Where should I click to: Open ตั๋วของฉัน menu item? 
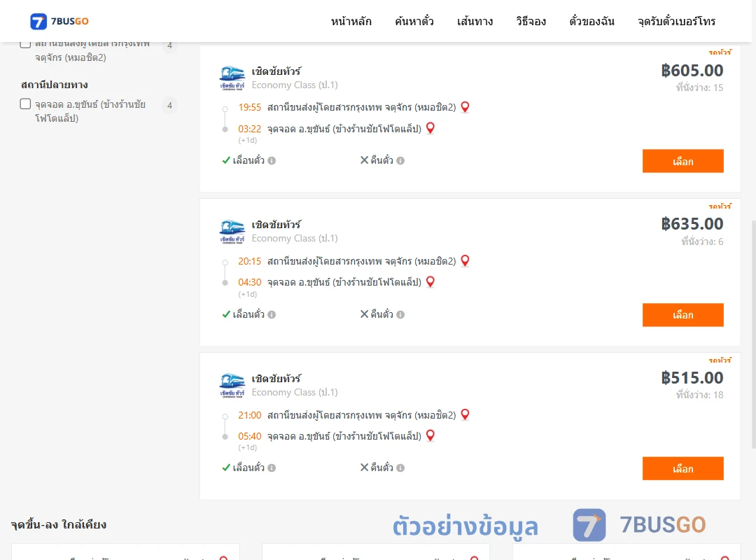(591, 21)
